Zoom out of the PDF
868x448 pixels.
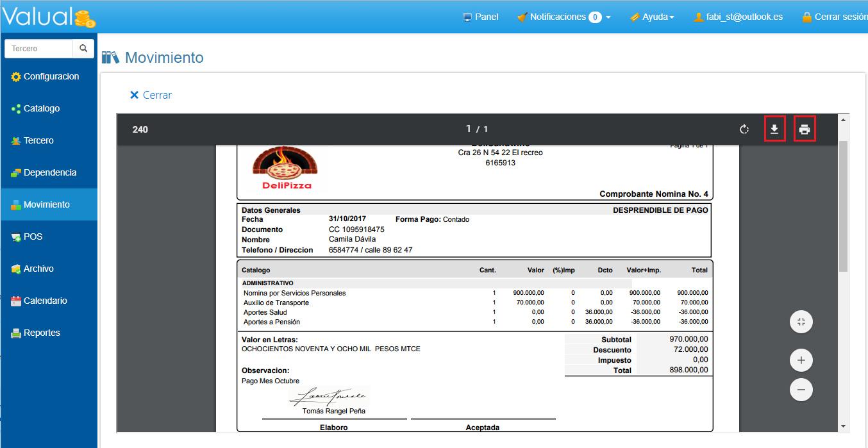[801, 389]
